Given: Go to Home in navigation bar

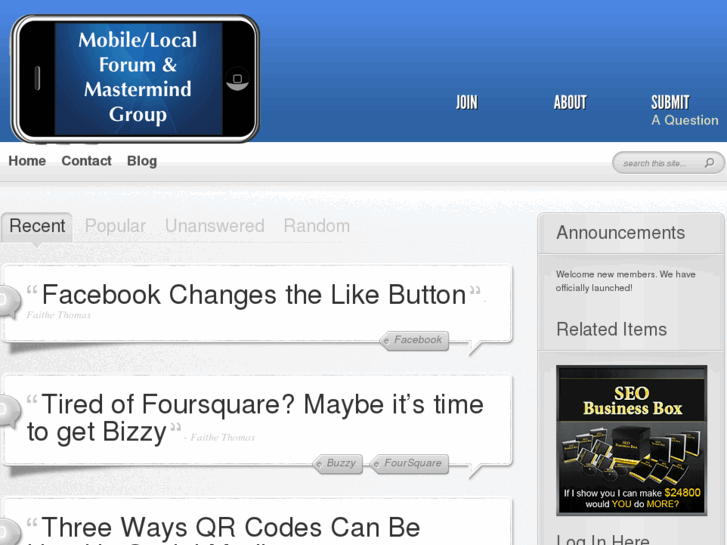Looking at the screenshot, I should pos(27,161).
